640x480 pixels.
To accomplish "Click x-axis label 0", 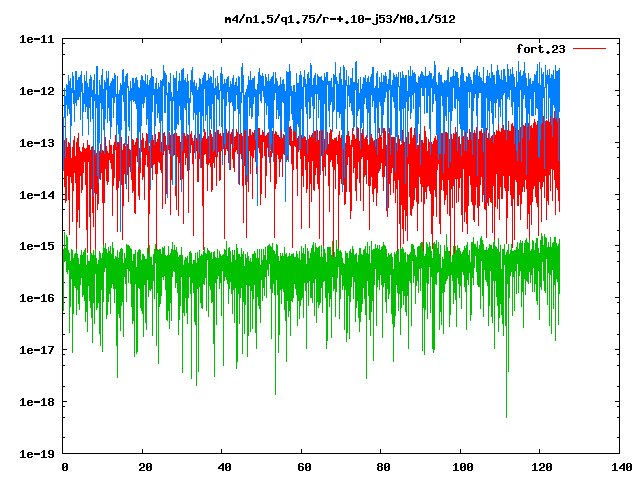I will click(x=64, y=467).
